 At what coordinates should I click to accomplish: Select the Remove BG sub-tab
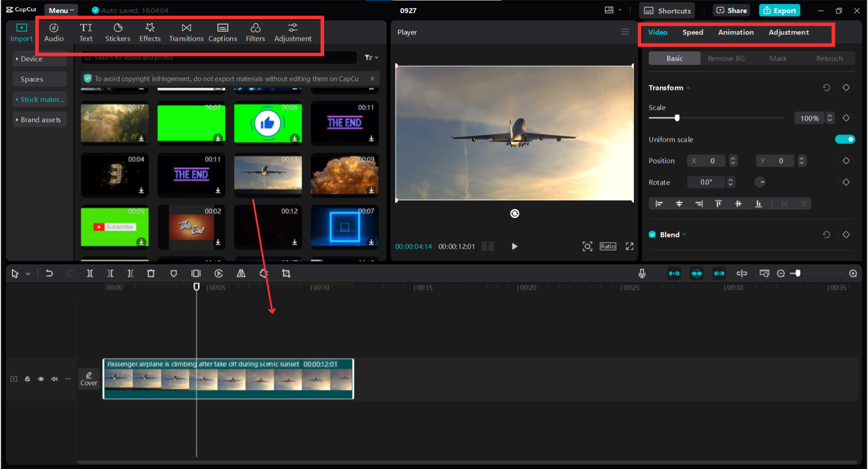[x=726, y=58]
